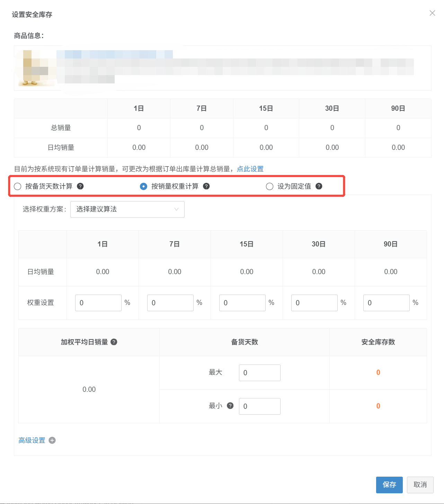Click the 权重设置 row label

41,303
